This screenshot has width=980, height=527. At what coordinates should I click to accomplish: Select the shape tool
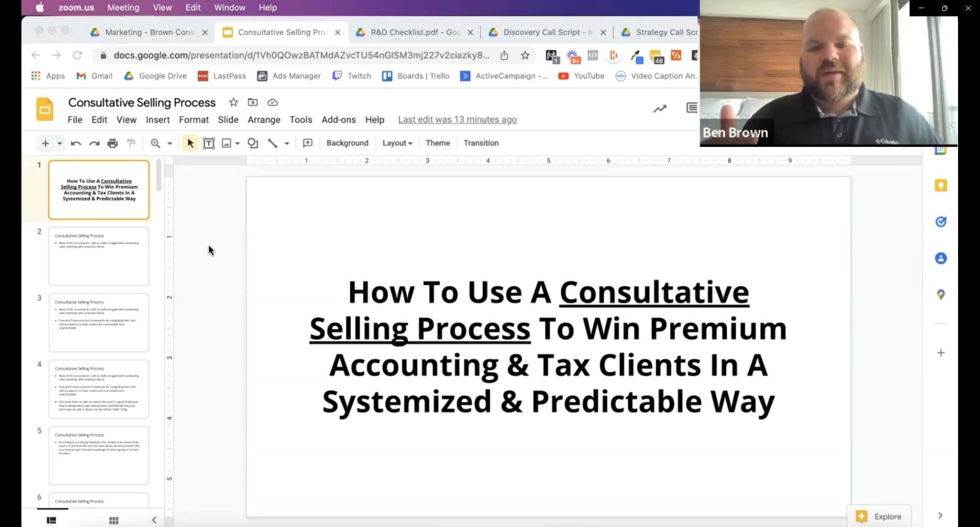pyautogui.click(x=253, y=143)
